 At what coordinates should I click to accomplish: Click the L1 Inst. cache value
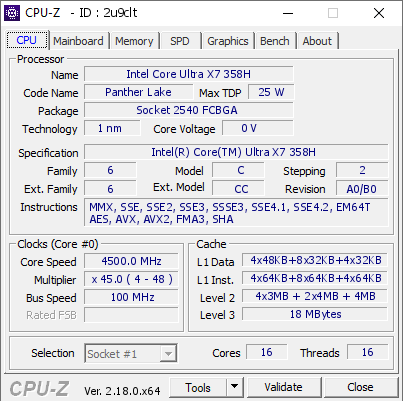point(315,278)
